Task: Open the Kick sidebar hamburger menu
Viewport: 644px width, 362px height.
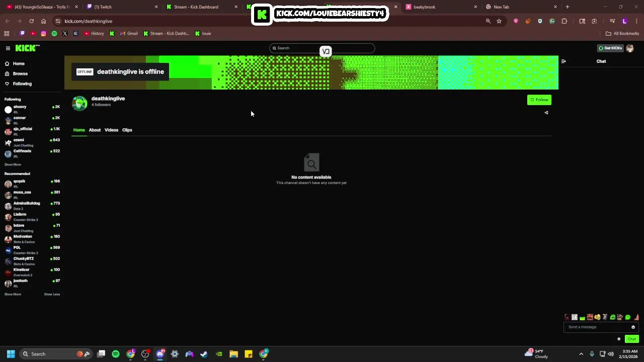Action: tap(8, 48)
